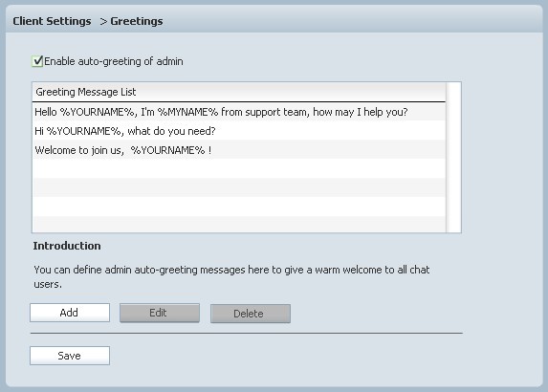Click the second empty striped row in list
The height and width of the screenshot is (392, 548).
(x=239, y=187)
